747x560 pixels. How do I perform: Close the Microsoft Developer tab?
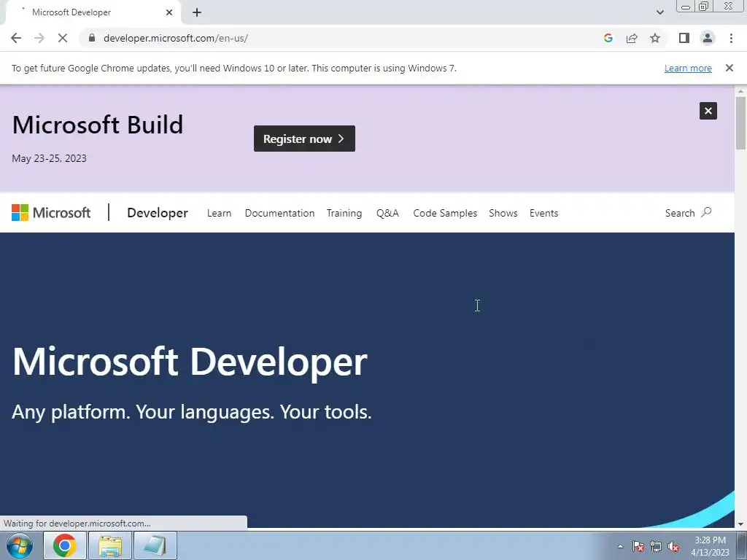point(169,12)
